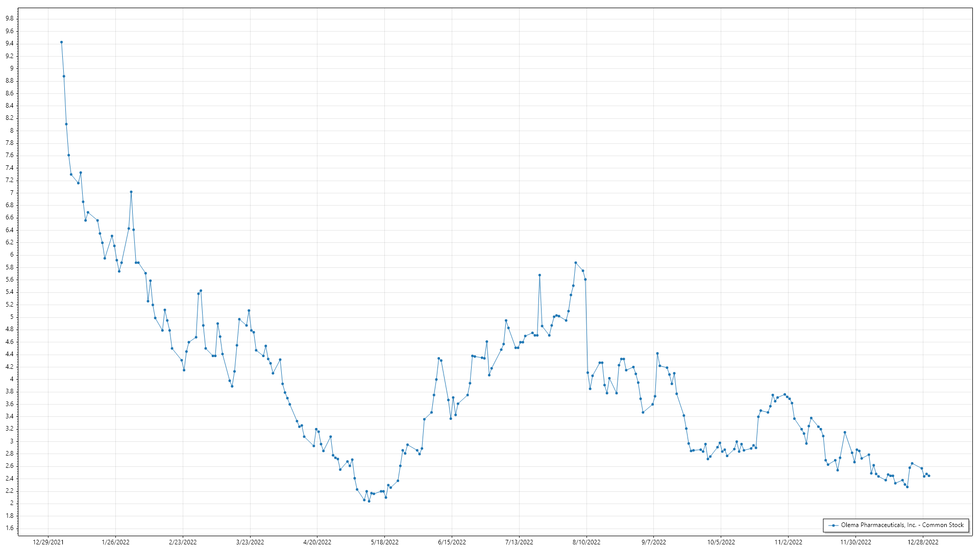
Task: Click the first data point near 9.4
Action: (x=61, y=42)
